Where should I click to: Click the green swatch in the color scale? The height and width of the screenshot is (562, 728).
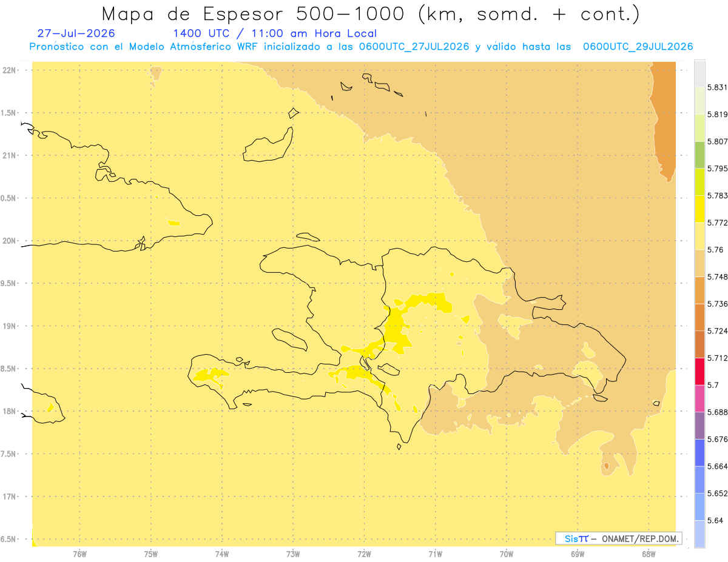pos(699,155)
